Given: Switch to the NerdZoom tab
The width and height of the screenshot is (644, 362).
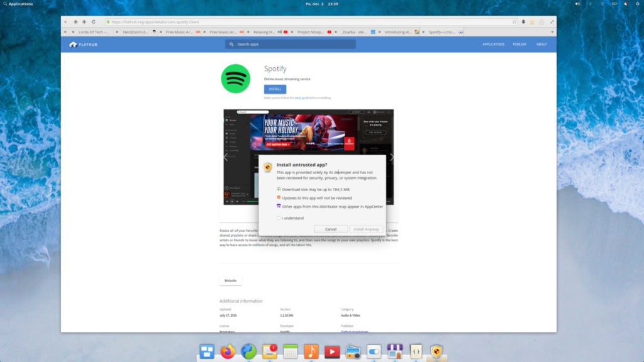Looking at the screenshot, I should pos(135,32).
